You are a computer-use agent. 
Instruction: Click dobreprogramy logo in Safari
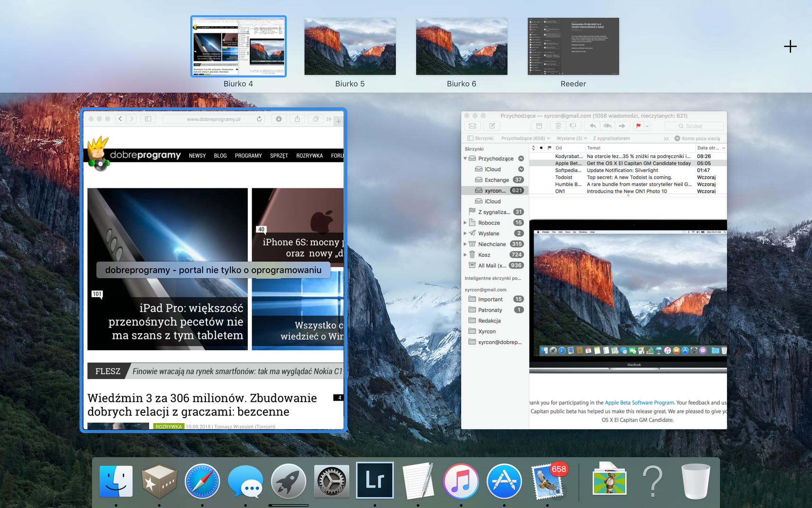tap(135, 154)
